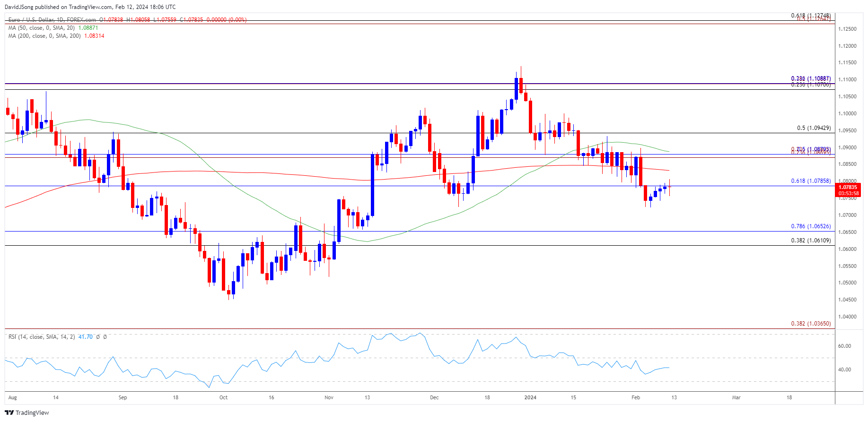The width and height of the screenshot is (868, 421).
Task: Click the 0.382 (1.03650) Fibonacci label
Action: pyautogui.click(x=811, y=324)
